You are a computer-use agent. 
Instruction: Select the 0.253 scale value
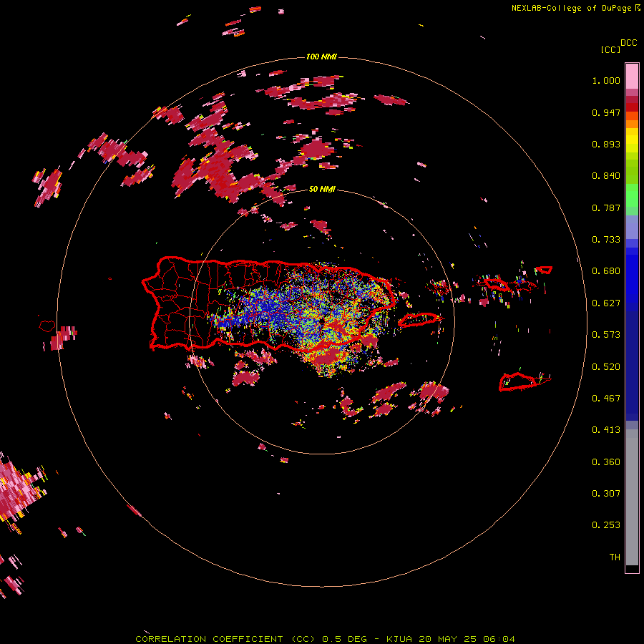coord(606,525)
